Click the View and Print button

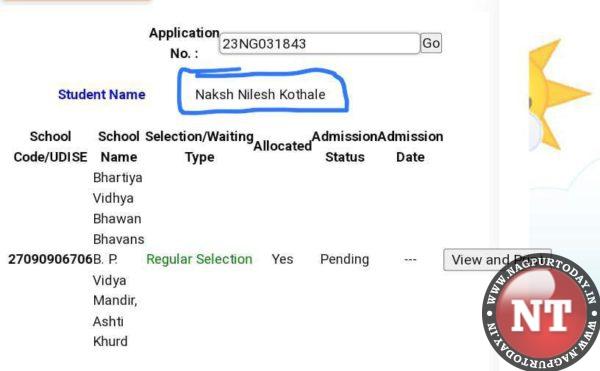[497, 260]
